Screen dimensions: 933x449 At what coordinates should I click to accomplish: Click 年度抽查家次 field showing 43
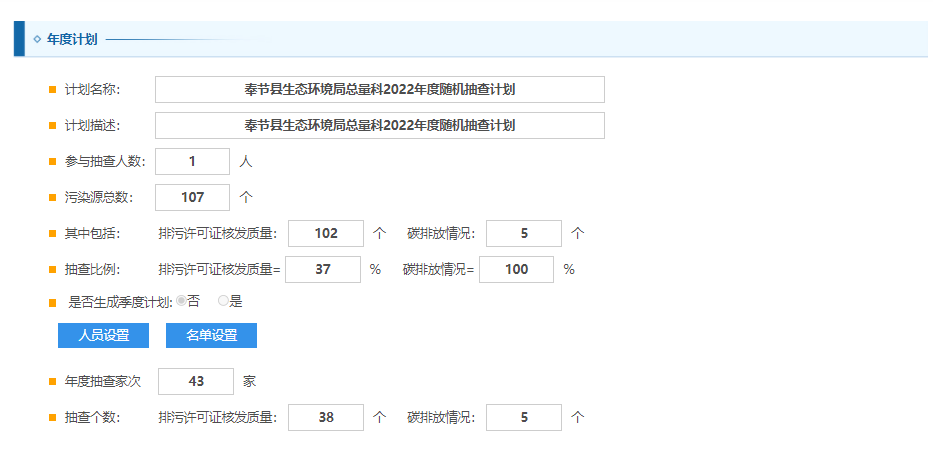coord(196,381)
